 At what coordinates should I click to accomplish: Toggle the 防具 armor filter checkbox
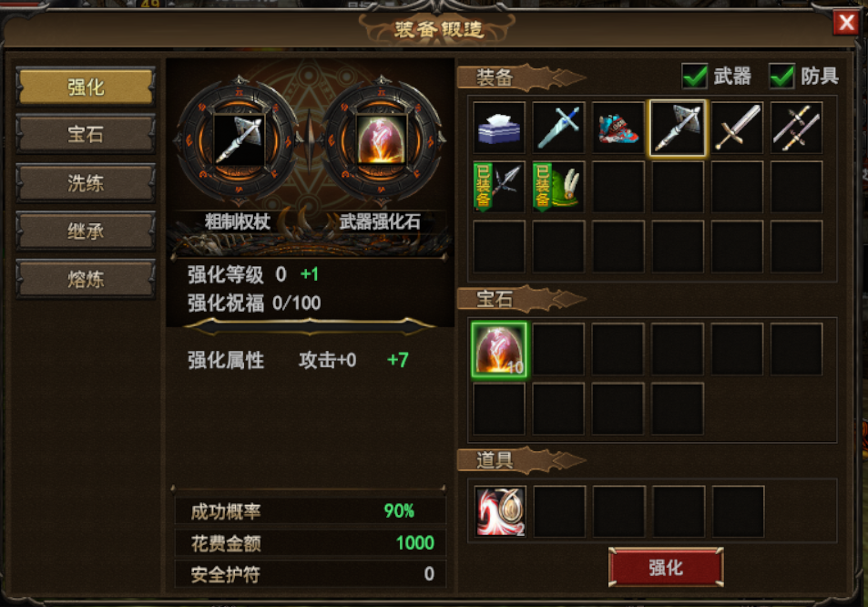[x=781, y=76]
